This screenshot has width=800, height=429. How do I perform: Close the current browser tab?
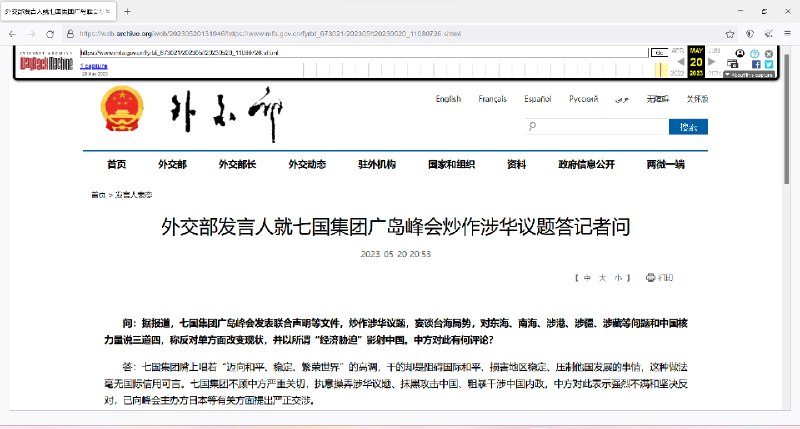pos(108,11)
